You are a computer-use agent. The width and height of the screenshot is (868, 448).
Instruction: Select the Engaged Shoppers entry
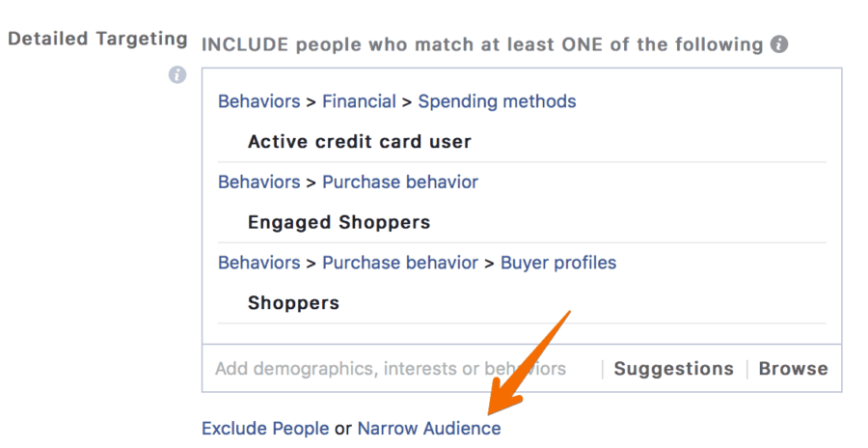[x=339, y=222]
